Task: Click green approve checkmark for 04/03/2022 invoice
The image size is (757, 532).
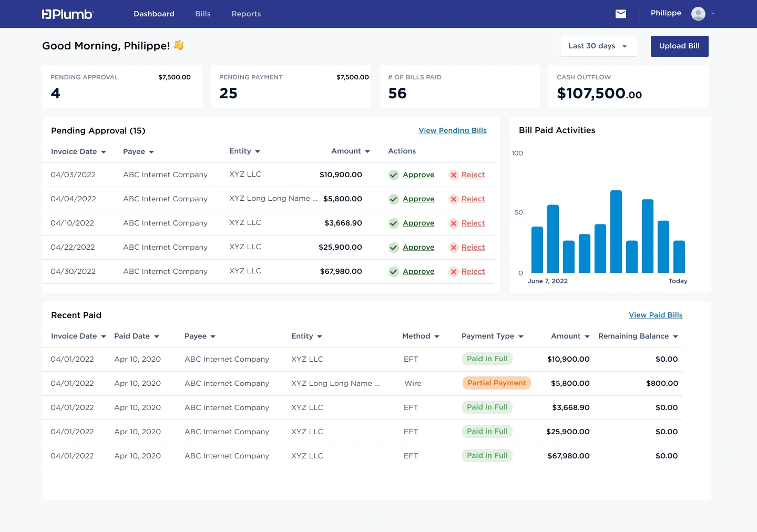Action: click(394, 175)
